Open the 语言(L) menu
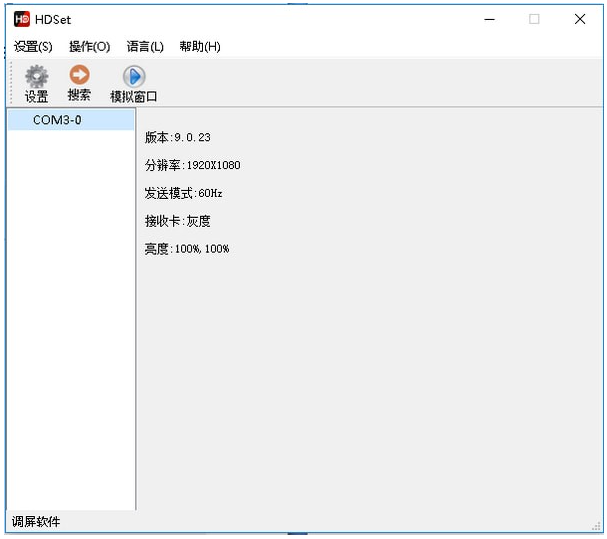This screenshot has height=539, width=607. [145, 46]
